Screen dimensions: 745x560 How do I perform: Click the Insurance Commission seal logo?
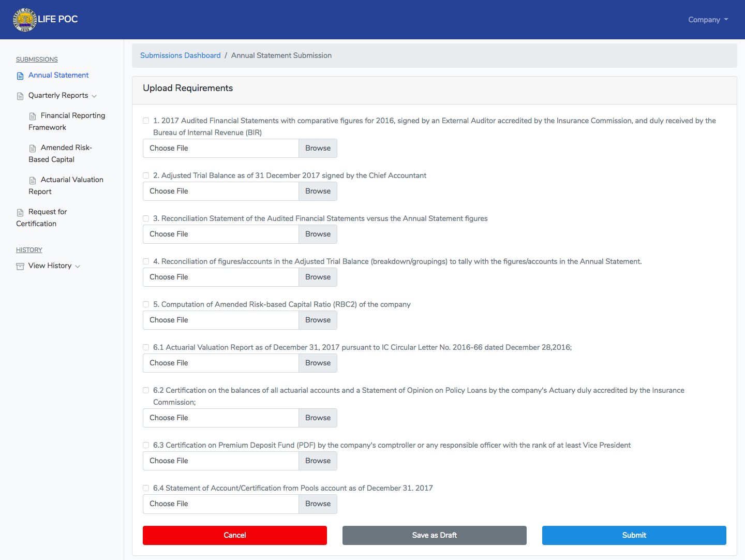(x=25, y=20)
